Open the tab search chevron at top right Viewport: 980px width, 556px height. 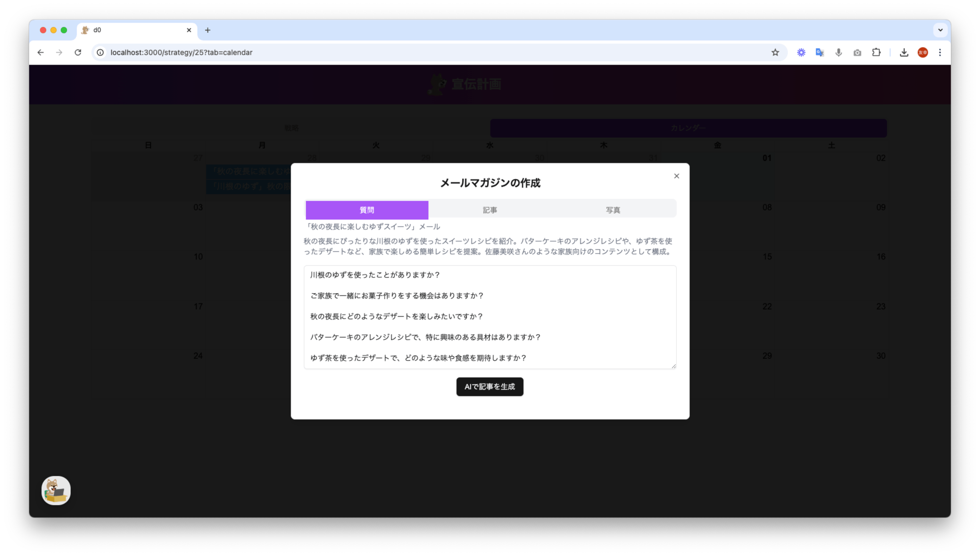(940, 30)
